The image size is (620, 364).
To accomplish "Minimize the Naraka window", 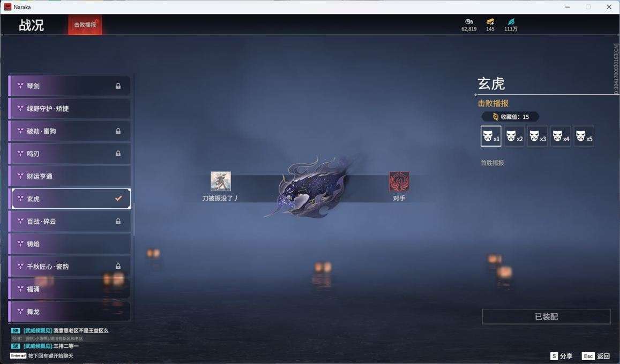I will click(568, 7).
